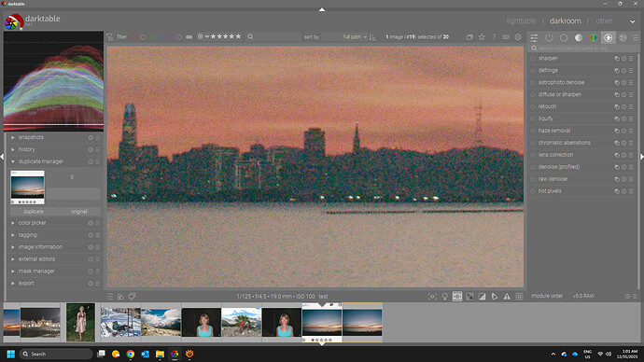Toggle gamut check warning icon
Screen dimensions: 644x362
click(507, 297)
